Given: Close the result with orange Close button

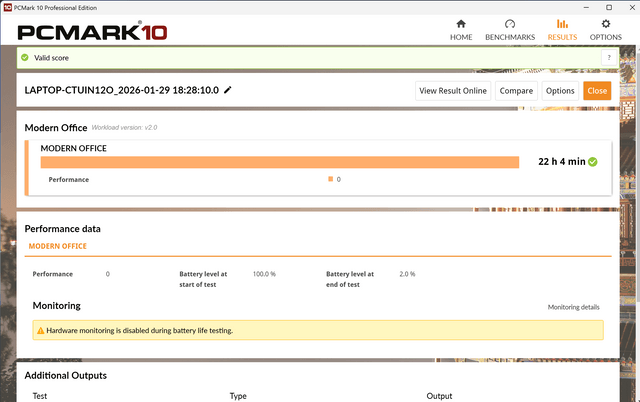Looking at the screenshot, I should (x=597, y=91).
